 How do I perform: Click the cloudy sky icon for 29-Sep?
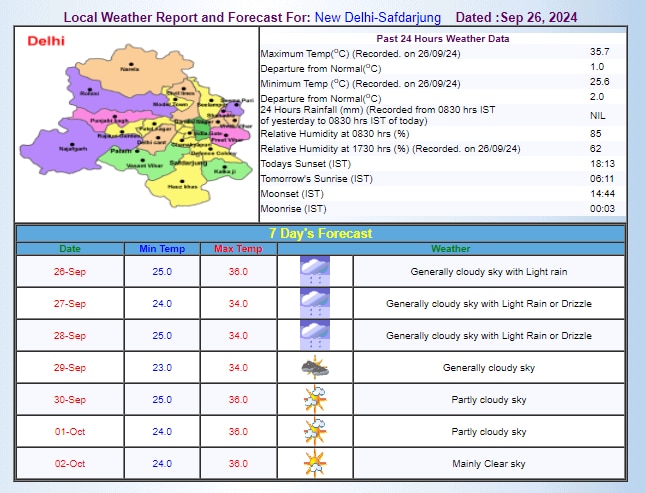coord(316,367)
